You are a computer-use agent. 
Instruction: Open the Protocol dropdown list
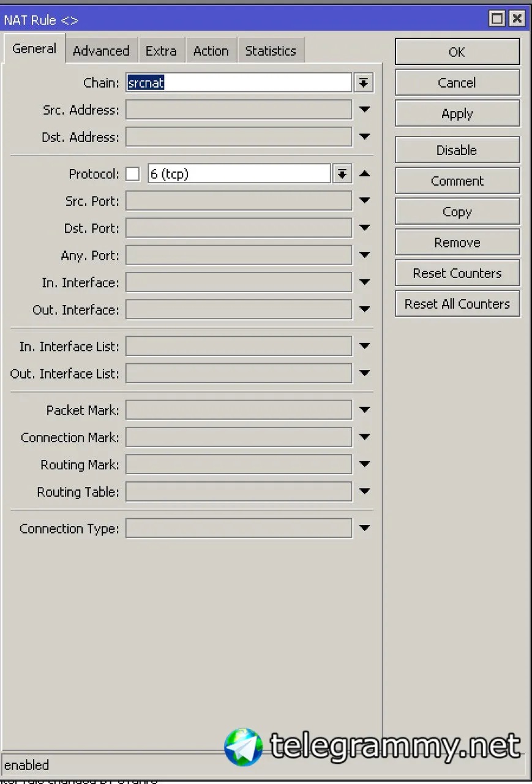[x=342, y=174]
